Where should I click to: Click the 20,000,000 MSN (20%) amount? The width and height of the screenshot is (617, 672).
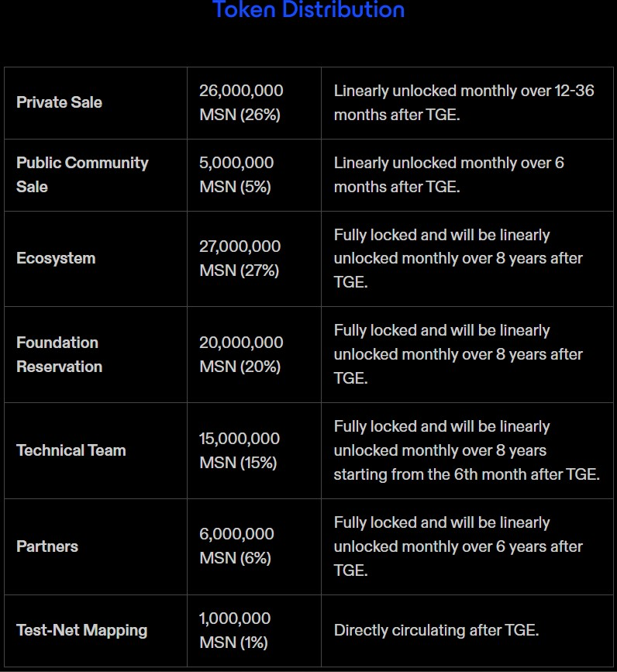coord(241,354)
